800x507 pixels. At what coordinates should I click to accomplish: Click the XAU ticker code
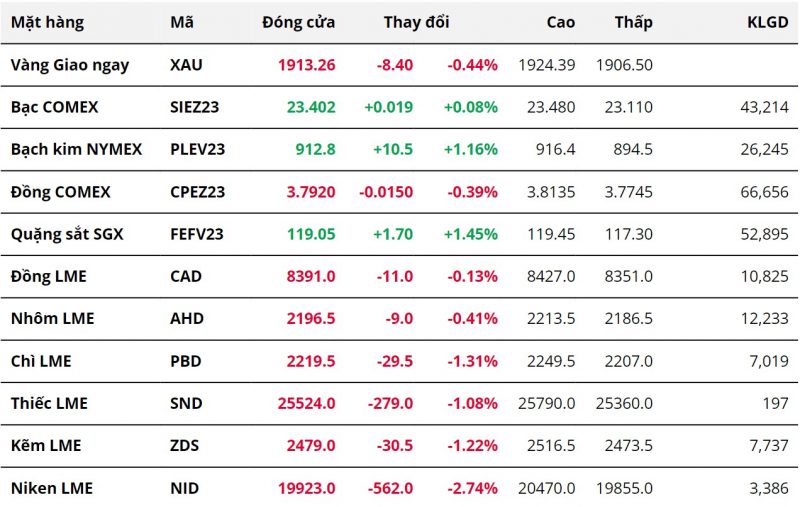[185, 65]
